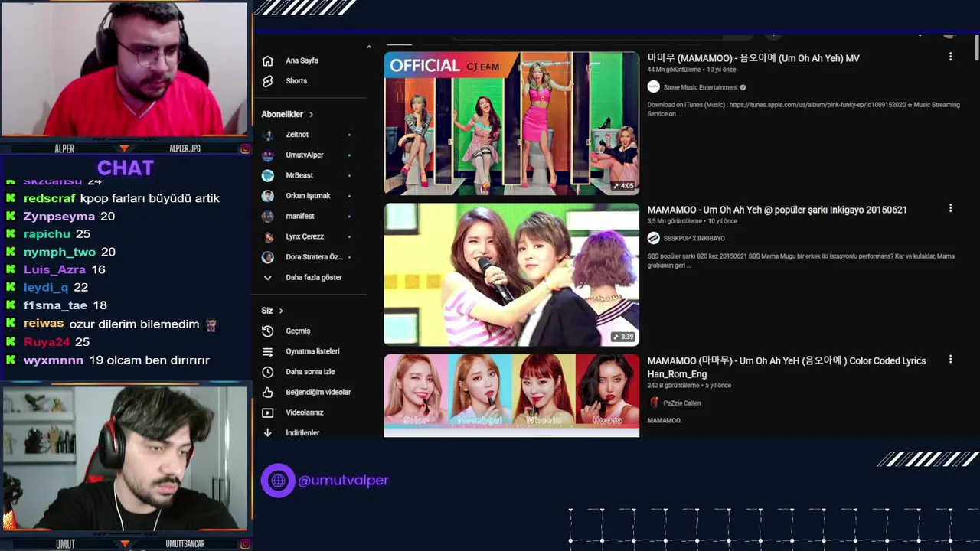Click chat username wyxmnnn

54,360
